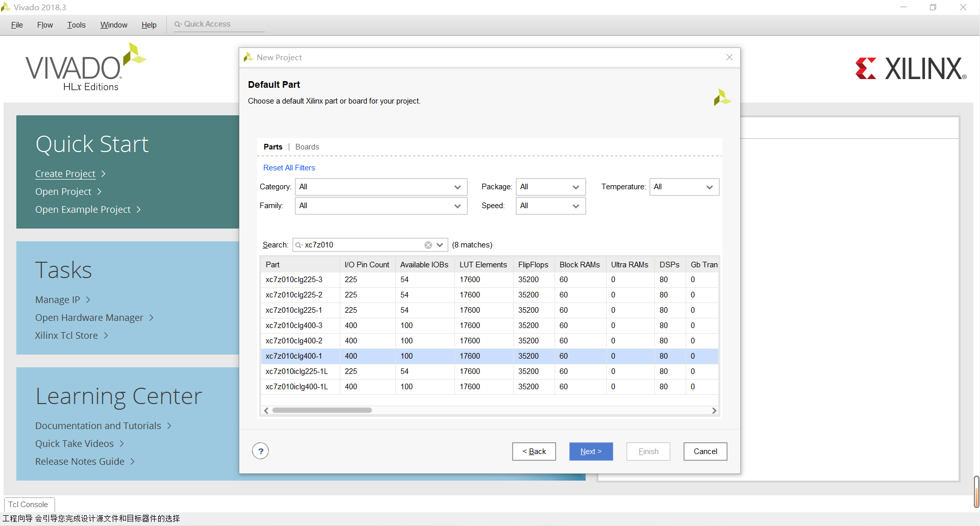The width and height of the screenshot is (980, 526).
Task: Sort by DSPs column header
Action: point(669,265)
